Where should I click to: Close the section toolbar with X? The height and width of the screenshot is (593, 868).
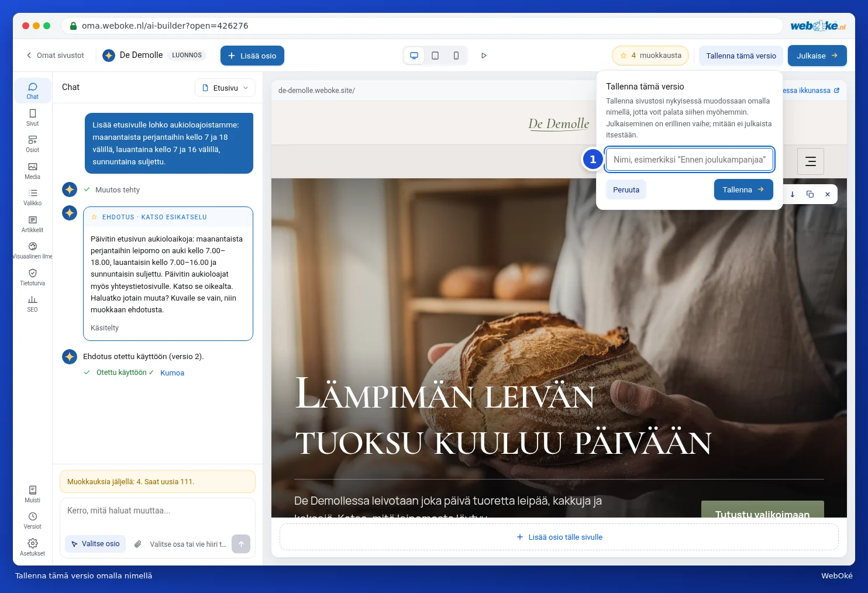[x=828, y=194]
